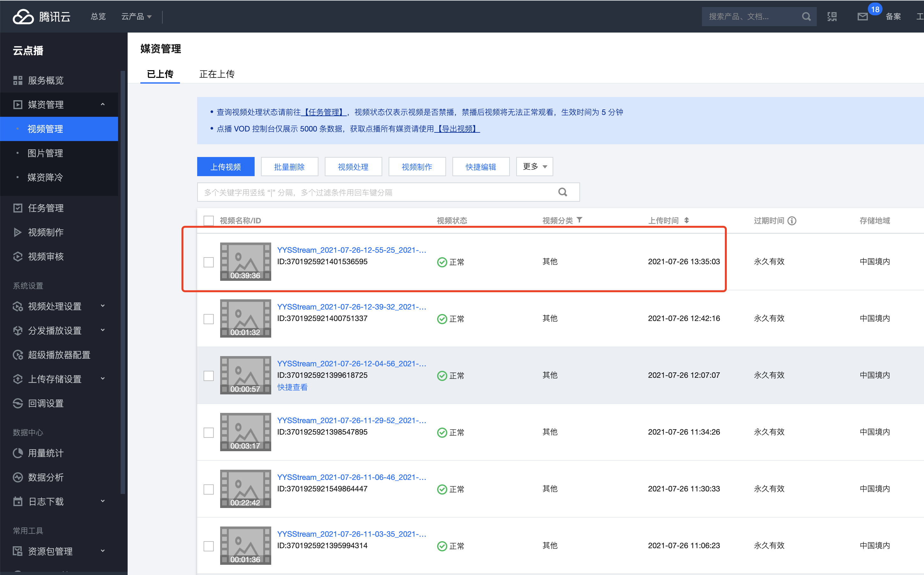Switch to the 正在上传 tab

217,74
